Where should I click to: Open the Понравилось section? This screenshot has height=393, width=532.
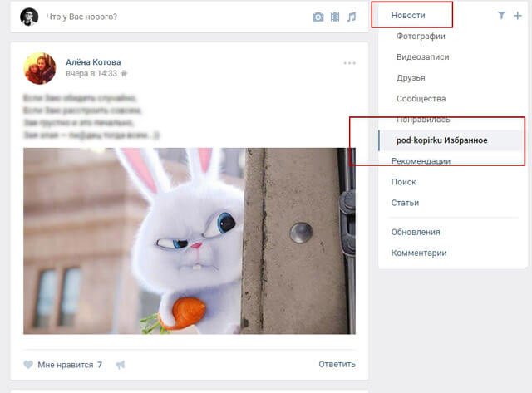click(x=423, y=120)
